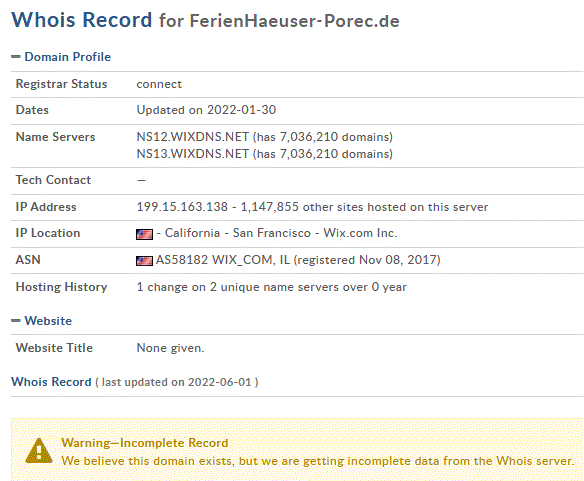This screenshot has height=481, width=584.
Task: Click the Warning—Incomplete Record message
Action: 145,443
